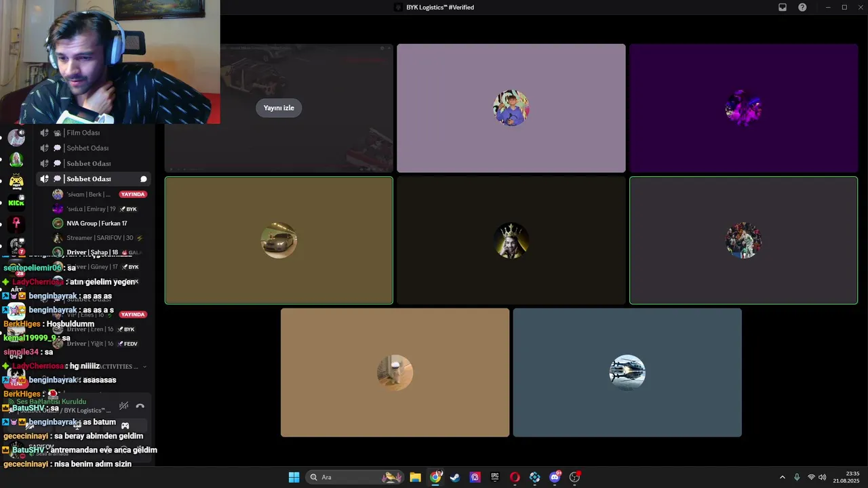
Task: Open the clock showing 23:35
Action: click(847, 477)
